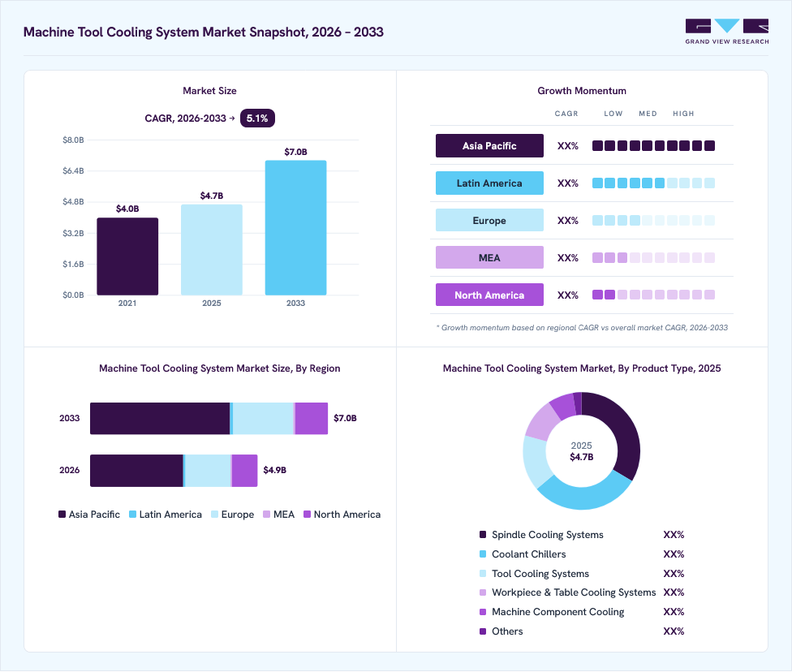Click the 5.1% CAGR badge
792x672 pixels.
click(x=257, y=118)
